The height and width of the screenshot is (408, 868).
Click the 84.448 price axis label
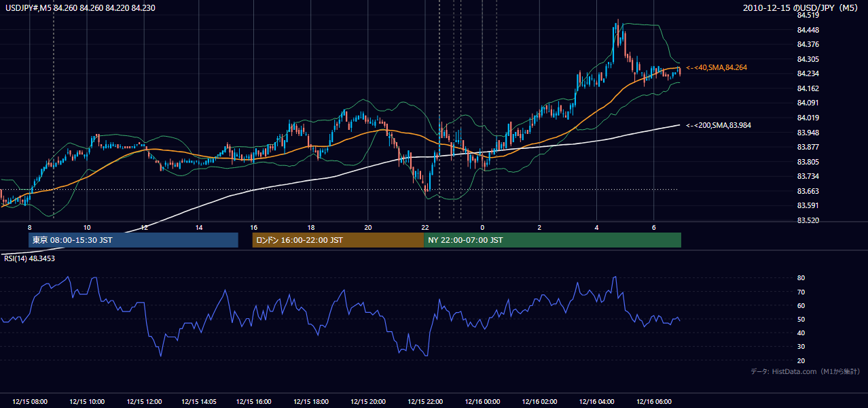point(808,30)
